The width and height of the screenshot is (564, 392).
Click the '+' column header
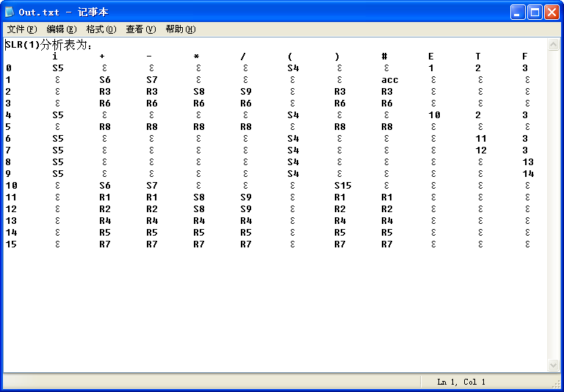pos(102,57)
